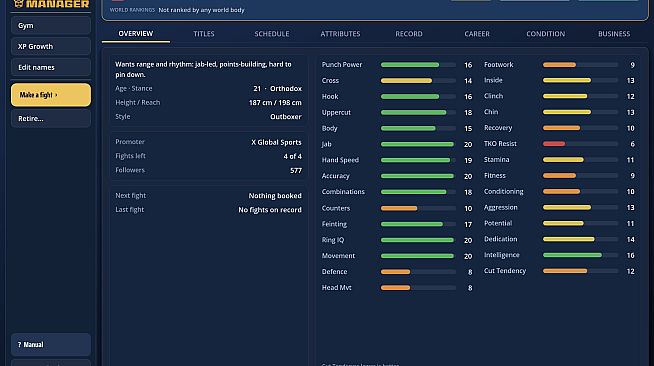Click the Dedication label
Image resolution: width=654 pixels, height=366 pixels.
coord(501,239)
